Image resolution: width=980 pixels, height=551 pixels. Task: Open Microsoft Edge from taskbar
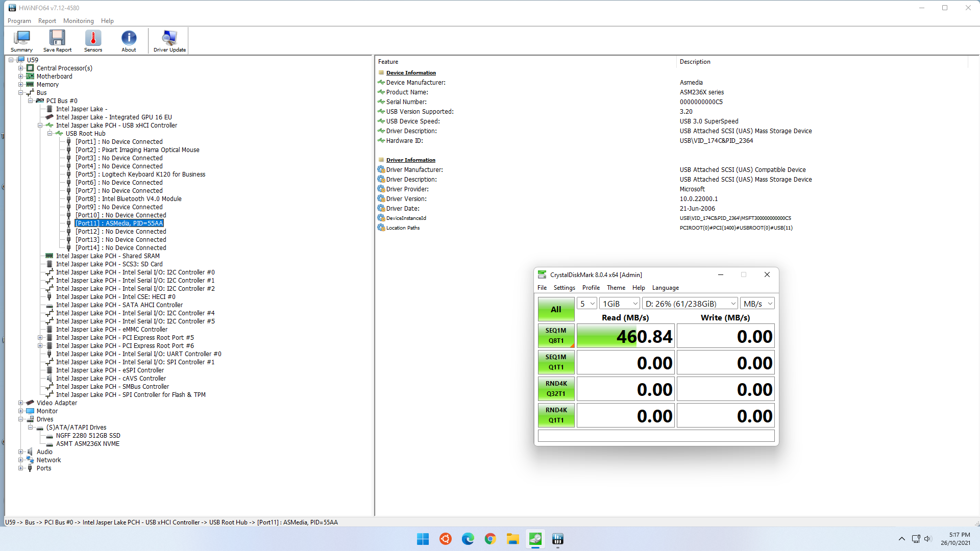coord(468,539)
